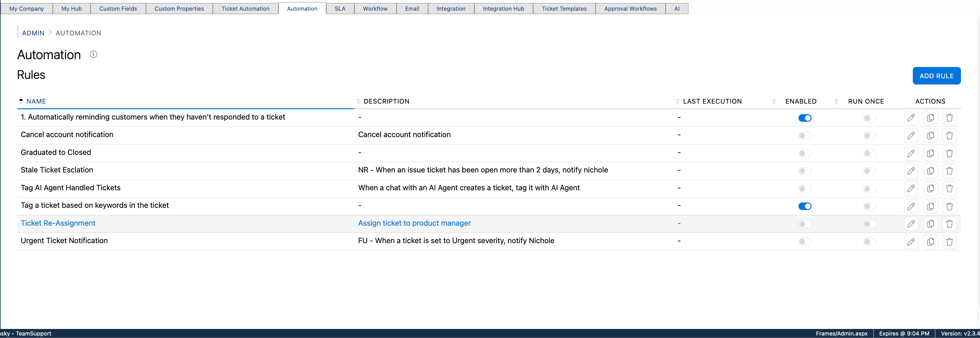
Task: Open the Approval Workflows tab
Action: click(x=630, y=8)
